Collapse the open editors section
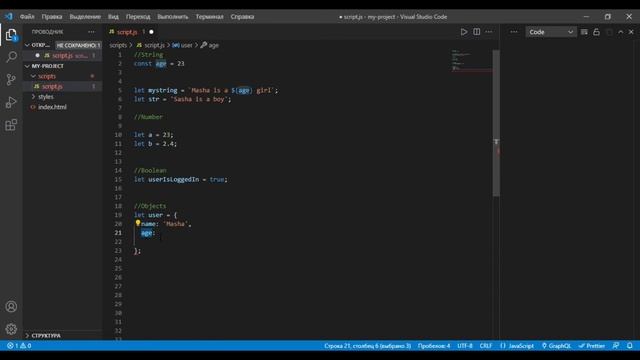640x360 pixels. click(x=27, y=45)
